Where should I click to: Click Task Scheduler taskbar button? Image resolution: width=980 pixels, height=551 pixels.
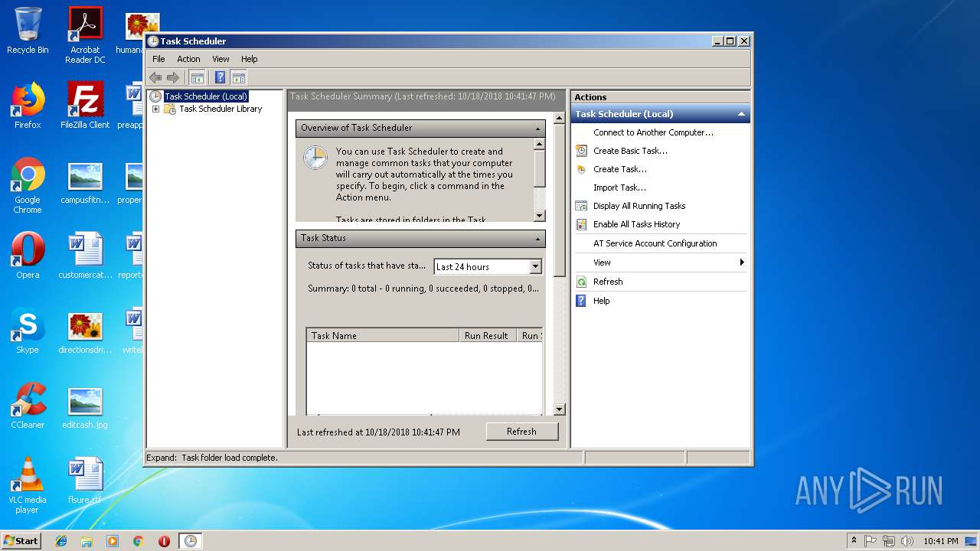click(x=190, y=541)
